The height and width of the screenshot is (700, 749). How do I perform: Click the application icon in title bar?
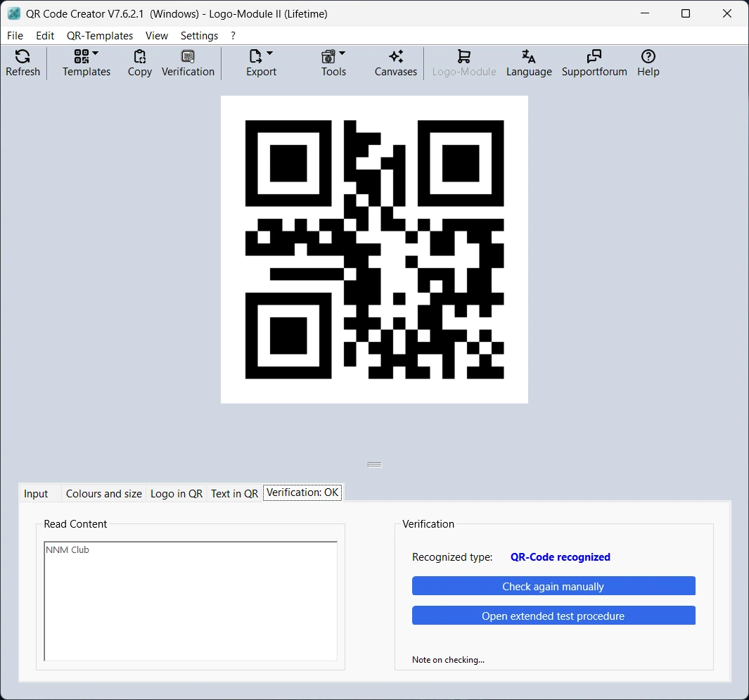[14, 13]
